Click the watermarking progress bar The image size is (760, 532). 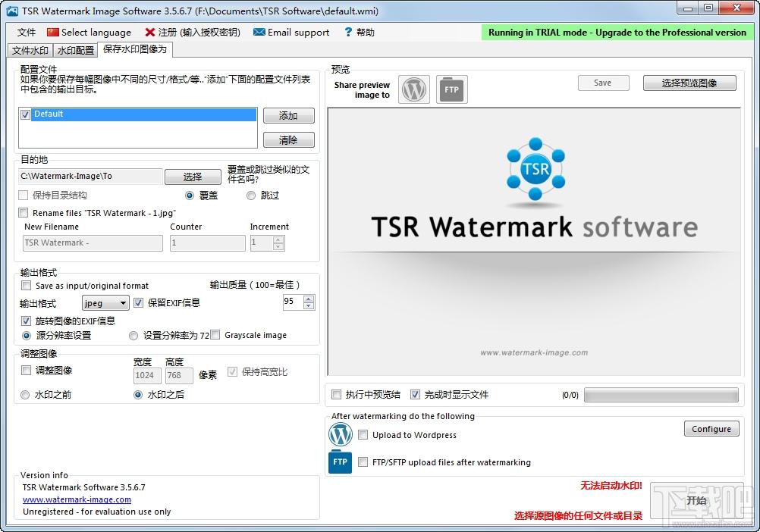(661, 395)
